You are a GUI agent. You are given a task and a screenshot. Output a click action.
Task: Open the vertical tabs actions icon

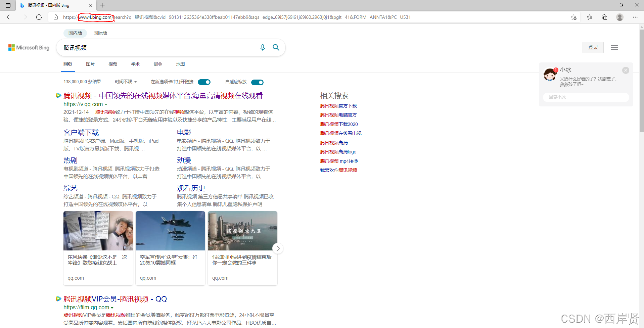pos(8,5)
